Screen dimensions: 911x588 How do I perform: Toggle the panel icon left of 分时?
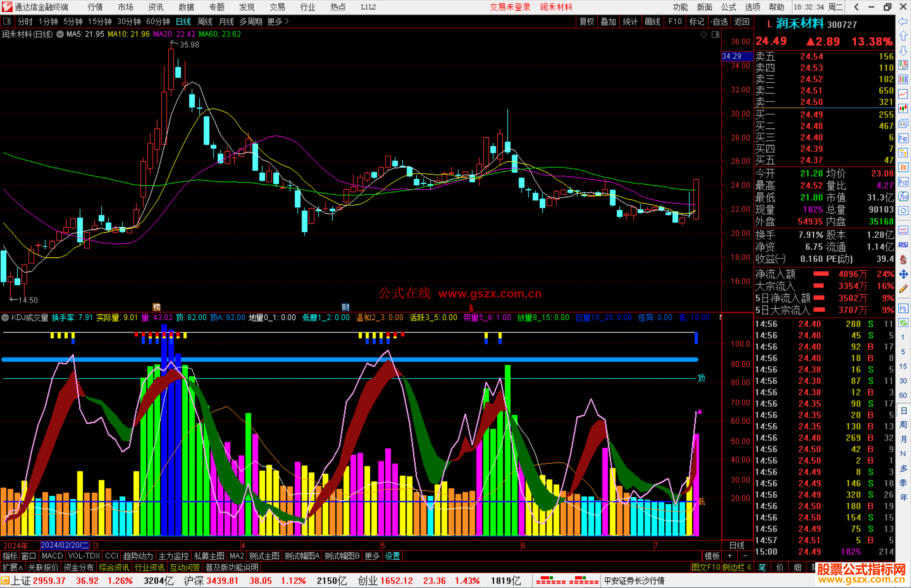tap(7, 21)
